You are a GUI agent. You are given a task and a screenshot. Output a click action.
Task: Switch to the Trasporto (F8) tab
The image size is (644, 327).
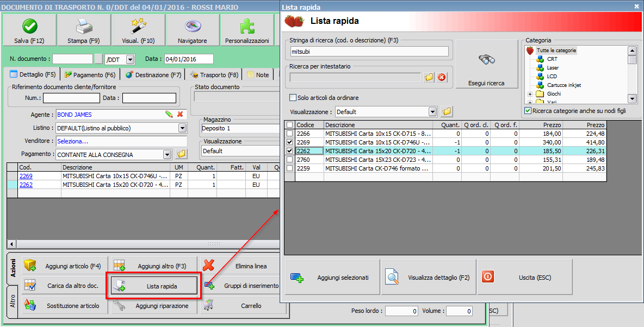pos(214,74)
